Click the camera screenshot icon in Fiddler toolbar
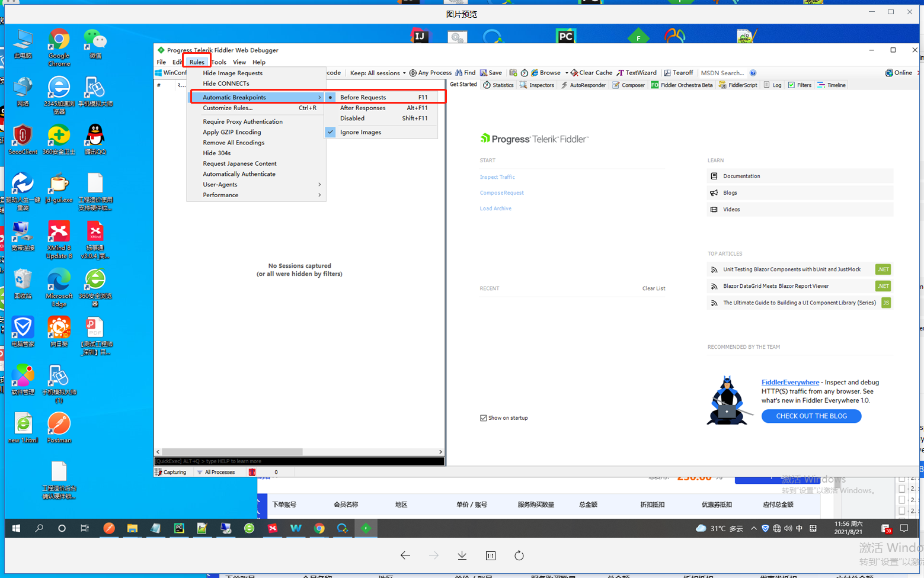Screen dimensions: 924x578 tap(513, 73)
